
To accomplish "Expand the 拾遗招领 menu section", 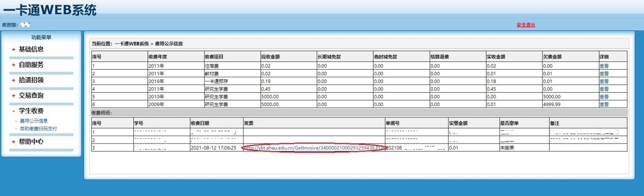I will (x=31, y=80).
